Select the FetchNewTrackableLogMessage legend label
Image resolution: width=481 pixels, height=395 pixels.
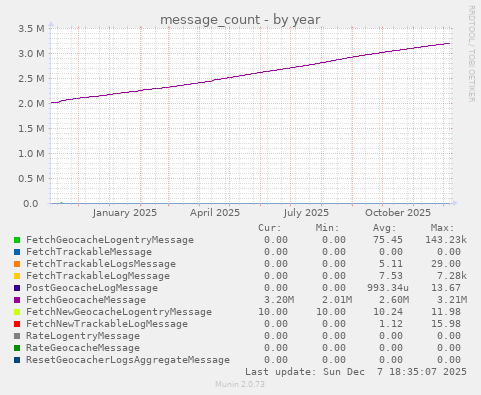click(107, 324)
